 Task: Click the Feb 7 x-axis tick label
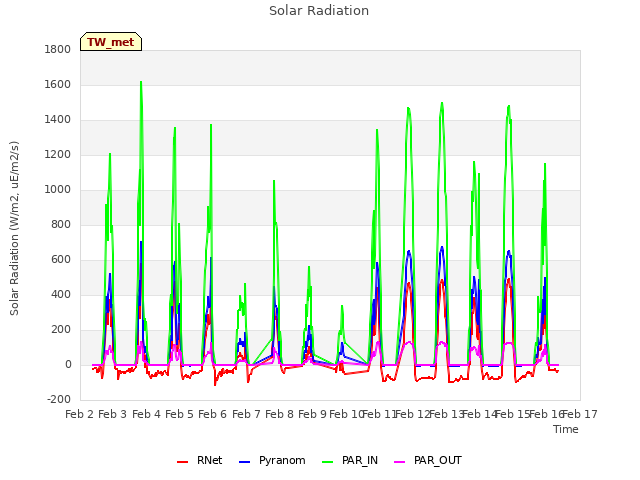click(x=246, y=414)
